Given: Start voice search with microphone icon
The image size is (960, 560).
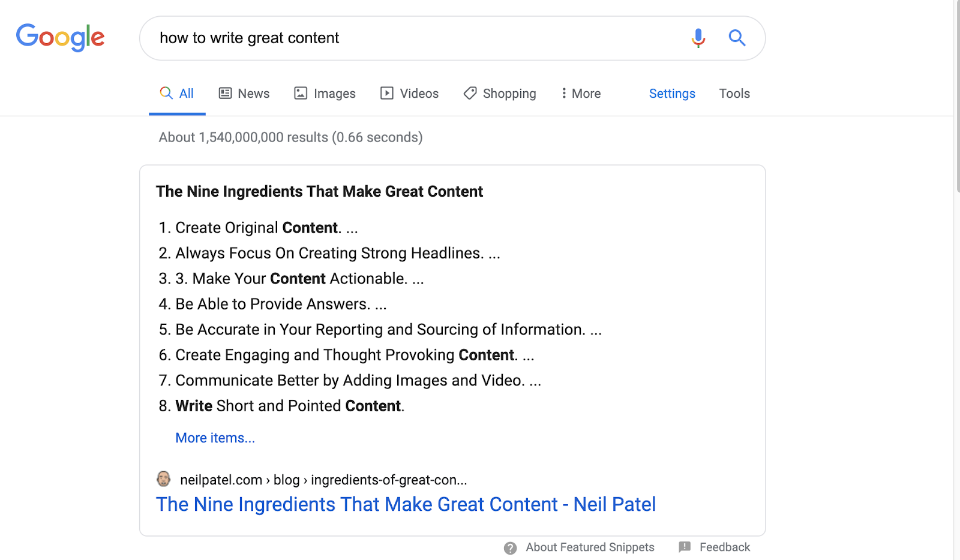Looking at the screenshot, I should point(698,38).
